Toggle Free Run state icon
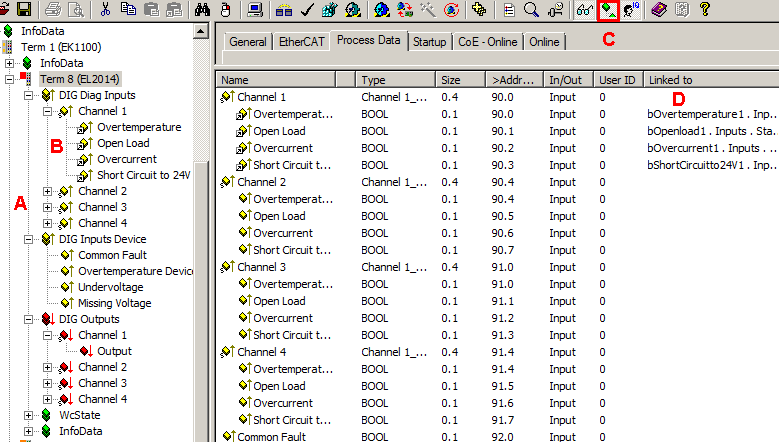The image size is (779, 442). (x=451, y=9)
